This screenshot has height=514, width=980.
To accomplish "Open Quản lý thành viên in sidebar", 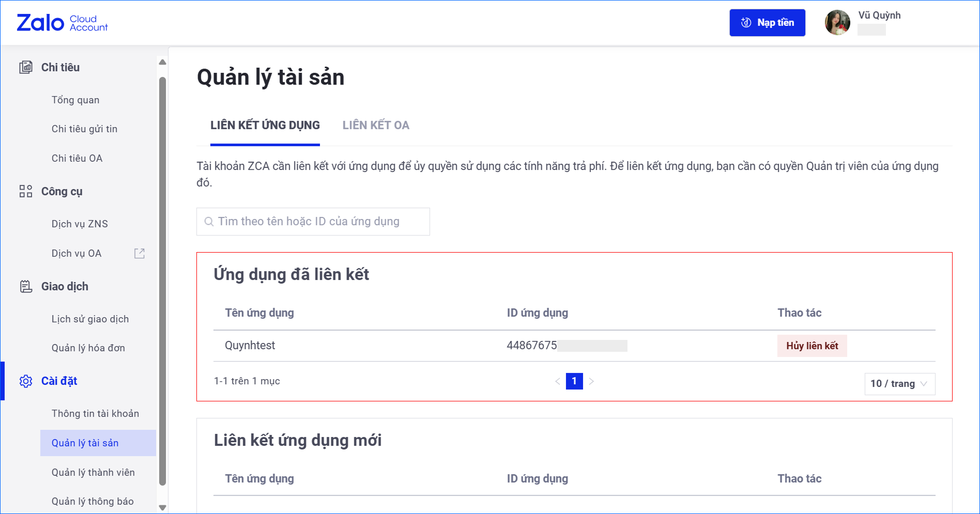I will tap(93, 472).
